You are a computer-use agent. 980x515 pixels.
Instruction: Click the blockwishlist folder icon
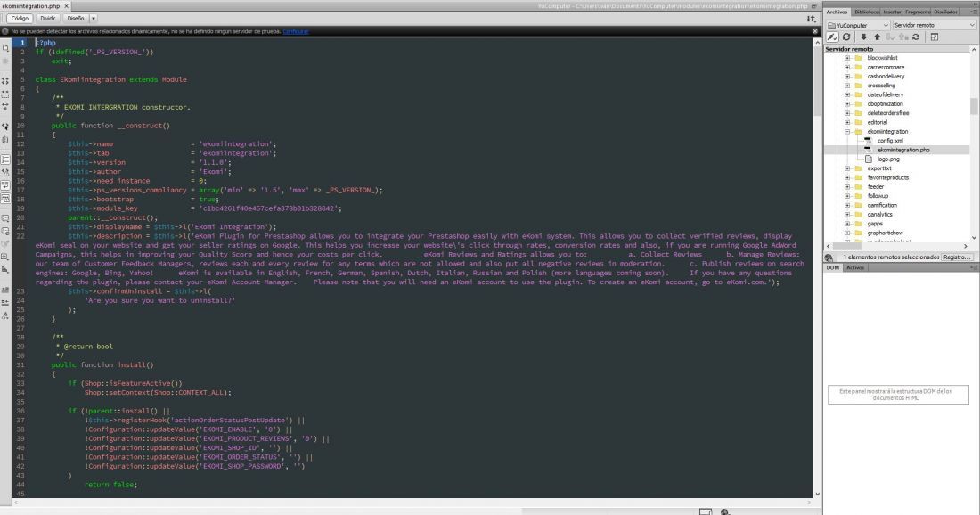(858, 58)
